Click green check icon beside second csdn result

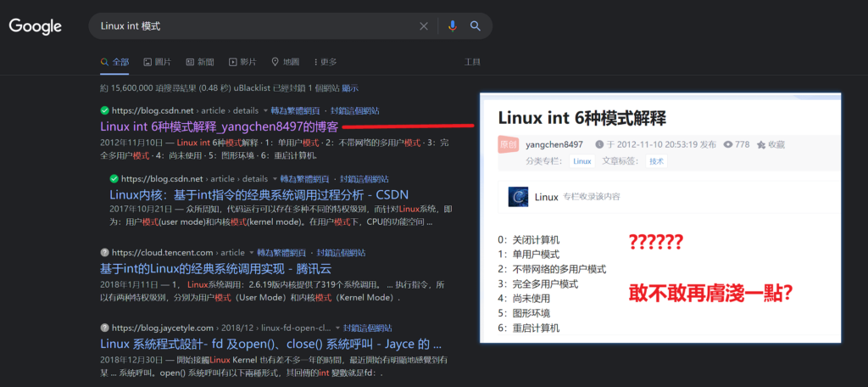coord(114,178)
